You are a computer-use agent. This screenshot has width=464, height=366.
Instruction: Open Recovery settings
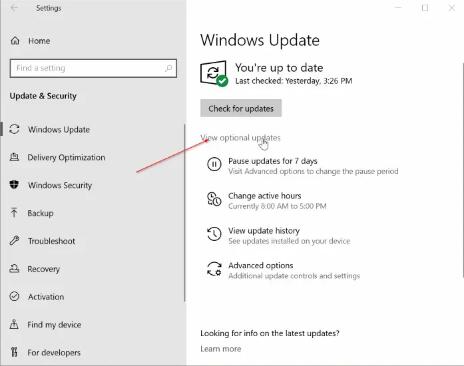(44, 269)
